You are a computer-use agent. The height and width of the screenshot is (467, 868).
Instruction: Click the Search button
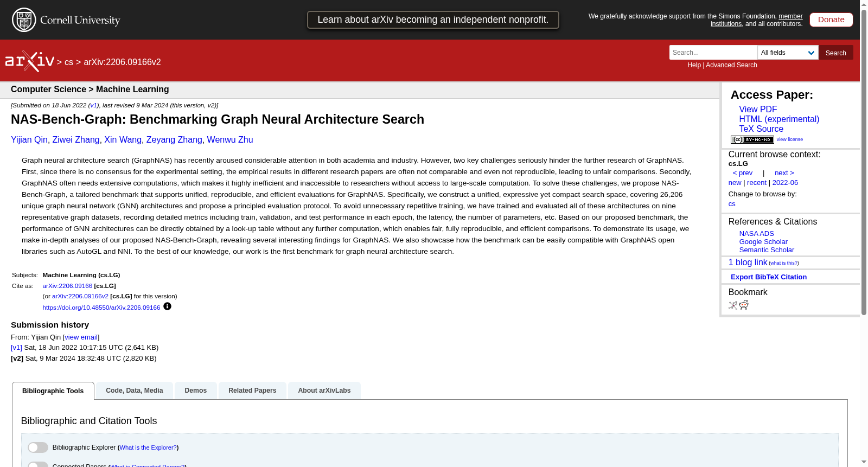coord(835,53)
